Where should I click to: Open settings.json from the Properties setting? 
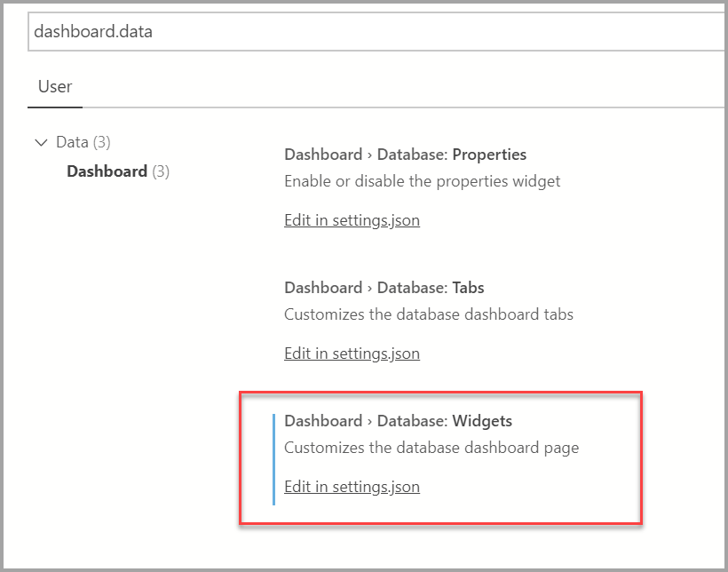pyautogui.click(x=352, y=220)
